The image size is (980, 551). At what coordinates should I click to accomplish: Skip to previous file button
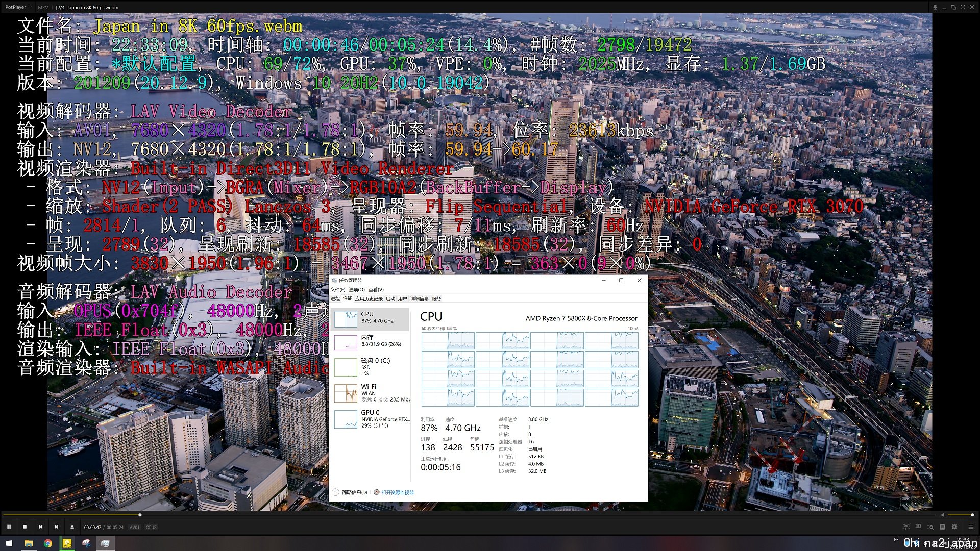pyautogui.click(x=40, y=527)
